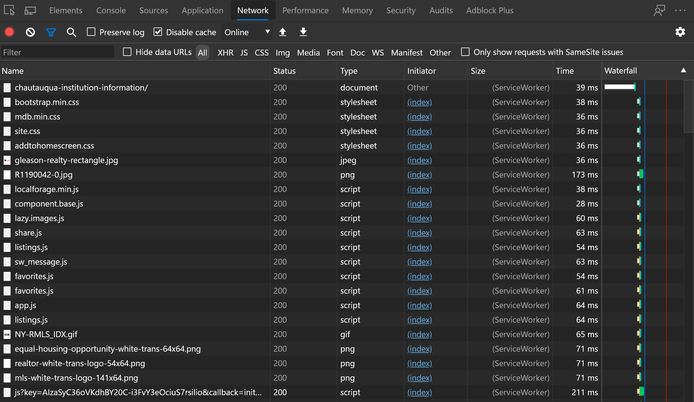Click file icon of NY-RMLS_IDX.gif

7,334
